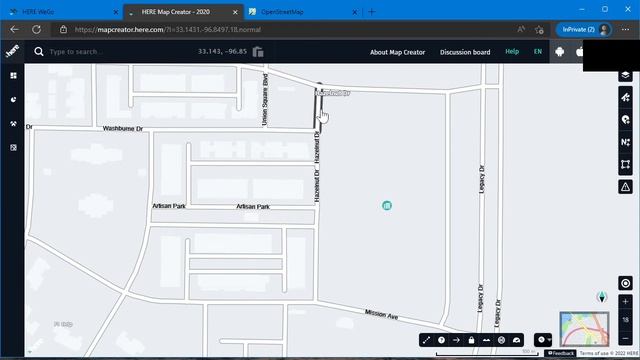Zoom in with the plus button
The width and height of the screenshot is (640, 360).
625,302
